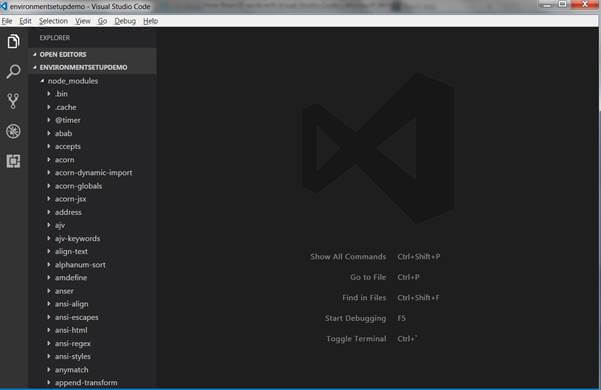
Task: Open the View menu
Action: point(82,21)
